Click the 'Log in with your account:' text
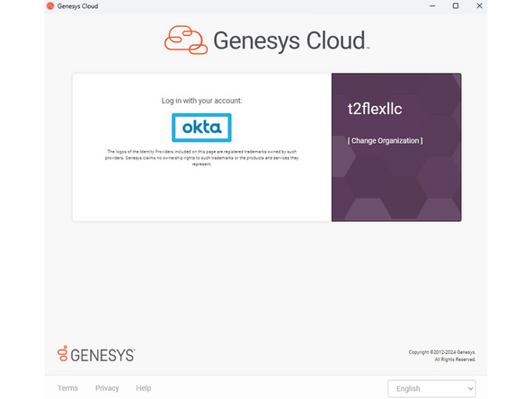The image size is (532, 399). [x=202, y=101]
